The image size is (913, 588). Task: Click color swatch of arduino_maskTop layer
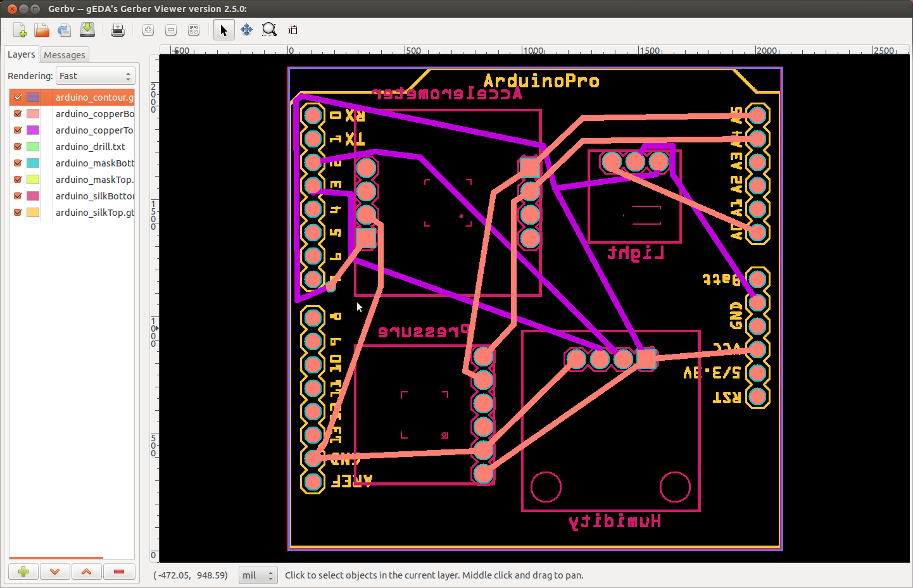(x=33, y=180)
